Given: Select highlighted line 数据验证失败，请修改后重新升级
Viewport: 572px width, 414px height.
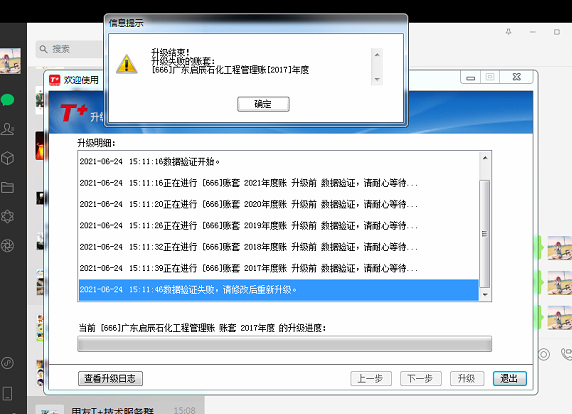Looking at the screenshot, I should (x=279, y=290).
